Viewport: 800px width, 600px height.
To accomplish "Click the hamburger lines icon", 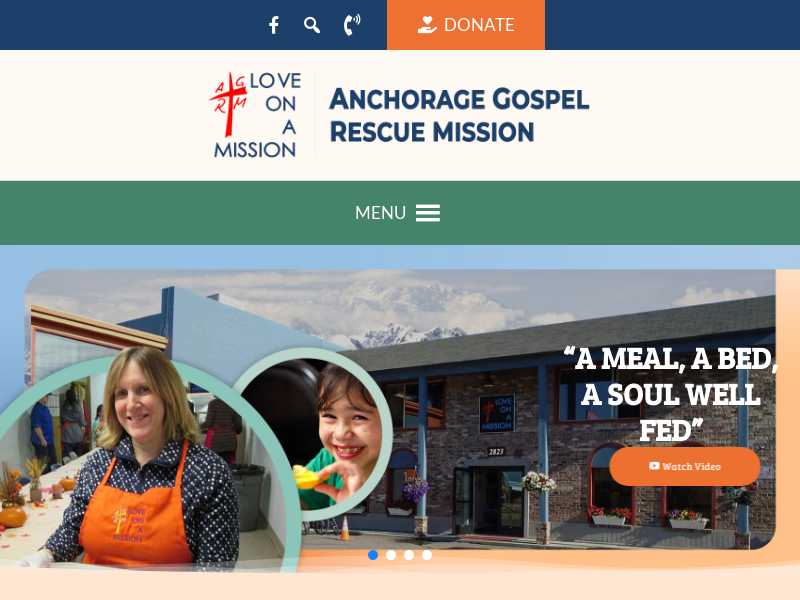I will coord(428,213).
